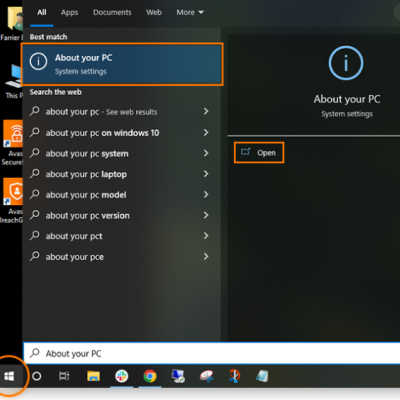Image resolution: width=400 pixels, height=400 pixels.
Task: Click the Avast SecureLine desktop icon
Action: tap(13, 143)
